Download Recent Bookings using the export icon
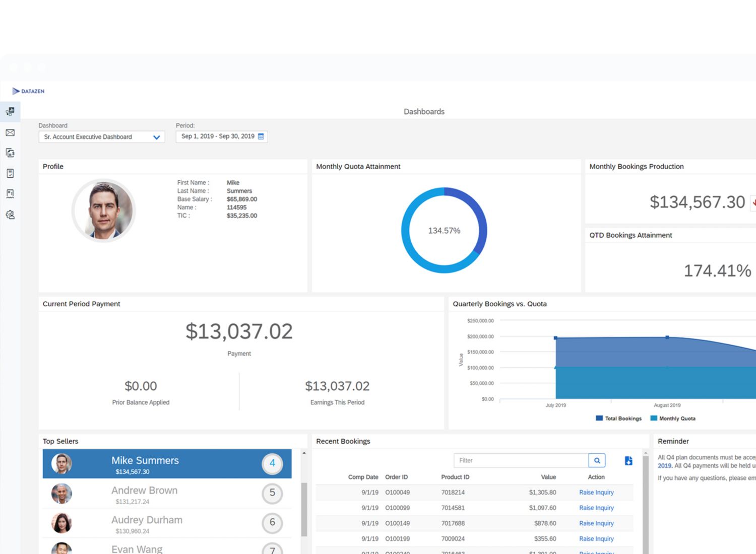Viewport: 756px width, 554px height. [628, 461]
